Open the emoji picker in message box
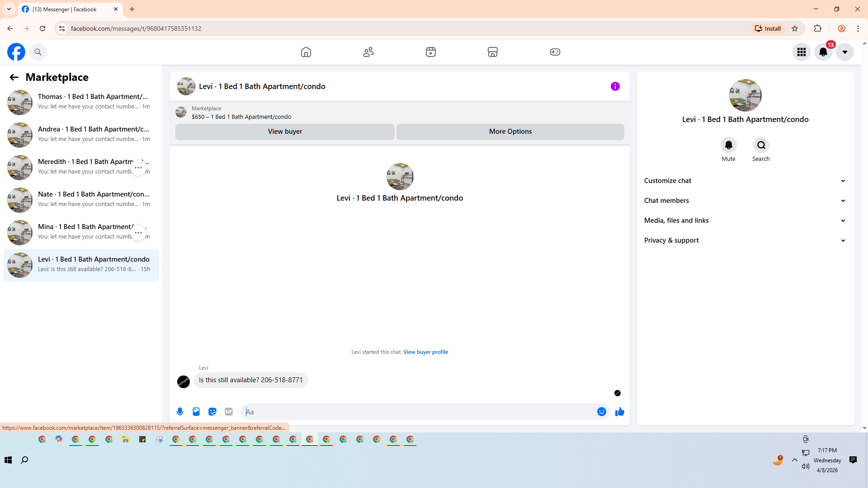Screen dimensions: 868x488 (x=601, y=412)
